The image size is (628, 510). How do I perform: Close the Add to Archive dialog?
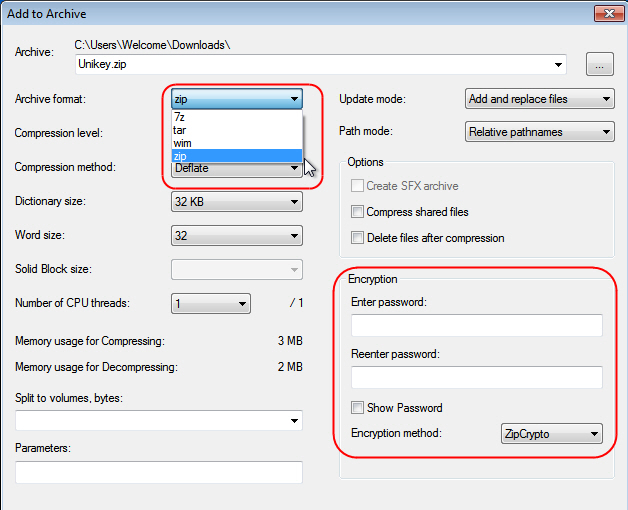click(606, 14)
